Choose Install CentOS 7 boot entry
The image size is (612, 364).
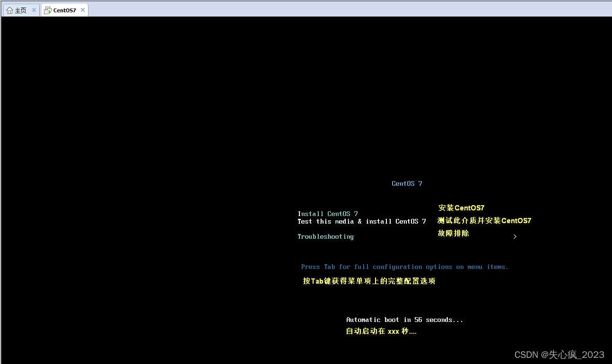(x=328, y=214)
